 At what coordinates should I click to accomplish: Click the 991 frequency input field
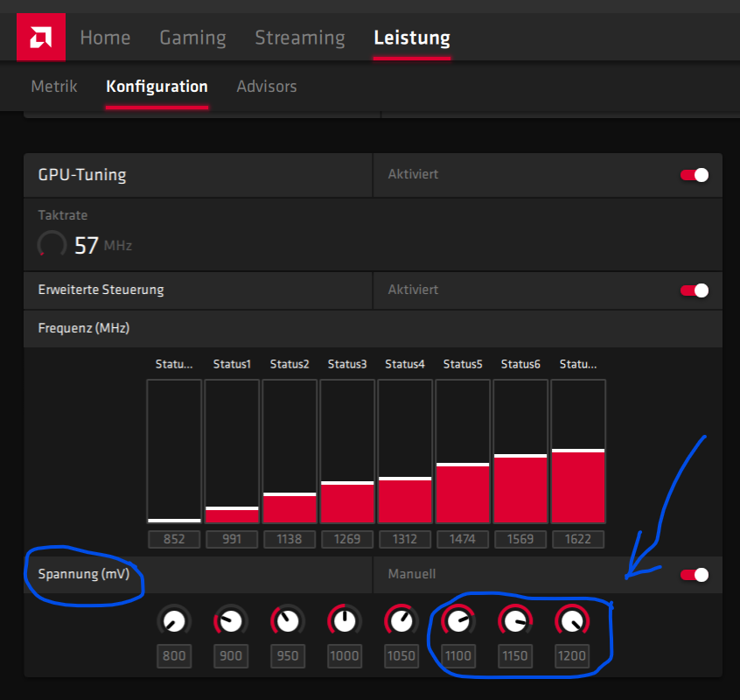pos(232,539)
